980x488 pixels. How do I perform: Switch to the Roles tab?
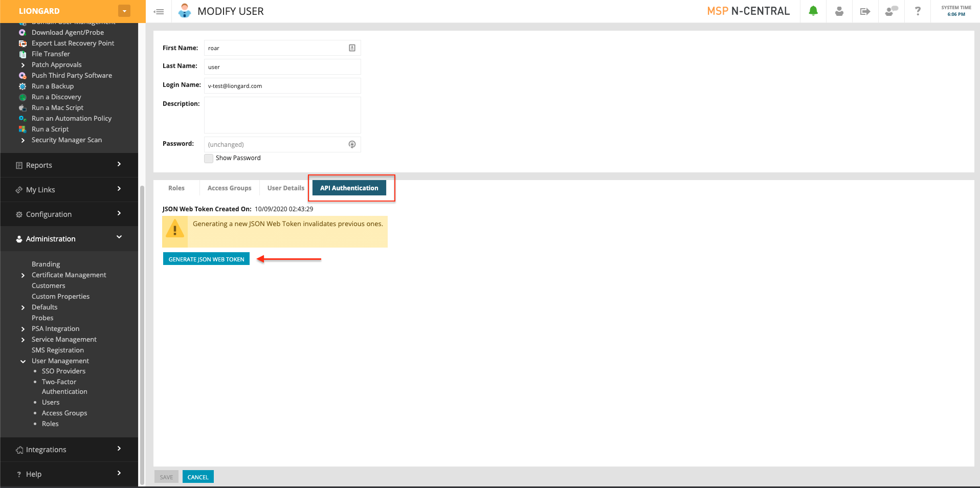pyautogui.click(x=176, y=188)
